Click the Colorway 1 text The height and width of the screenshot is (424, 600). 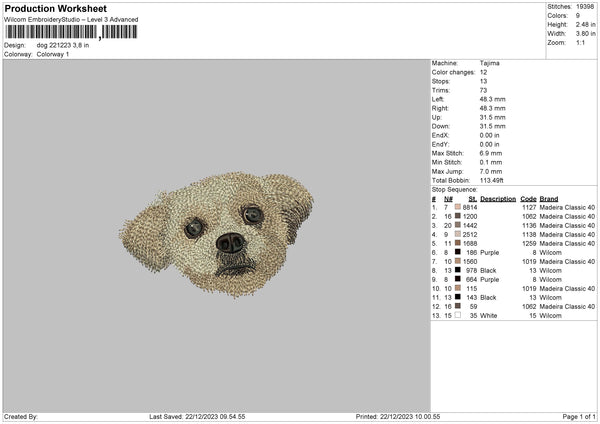[52, 53]
